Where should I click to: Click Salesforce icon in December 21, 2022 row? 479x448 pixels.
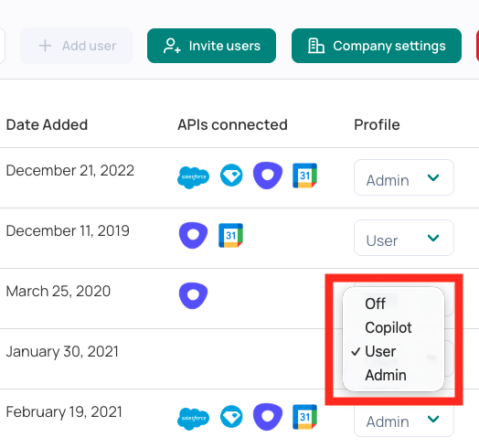pyautogui.click(x=193, y=177)
